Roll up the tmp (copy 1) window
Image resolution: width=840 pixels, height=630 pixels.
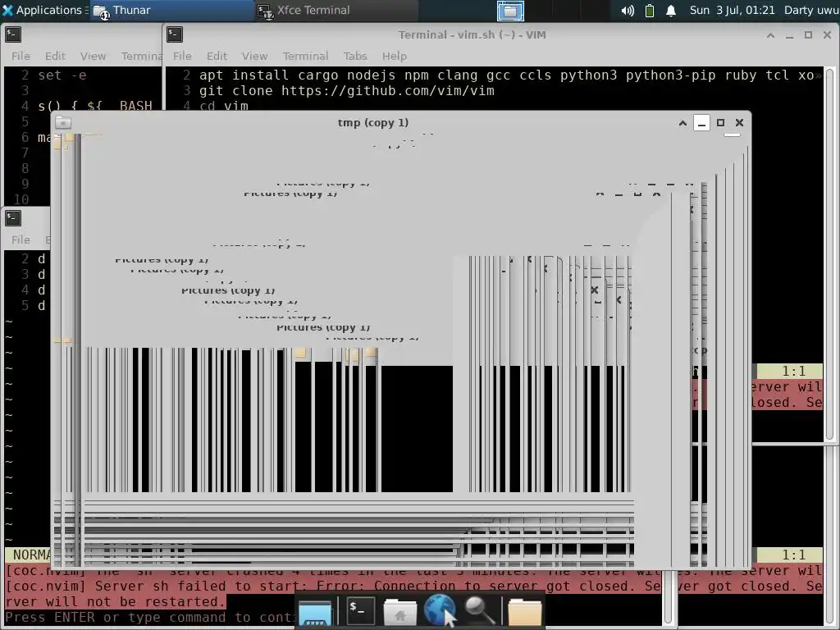point(682,123)
